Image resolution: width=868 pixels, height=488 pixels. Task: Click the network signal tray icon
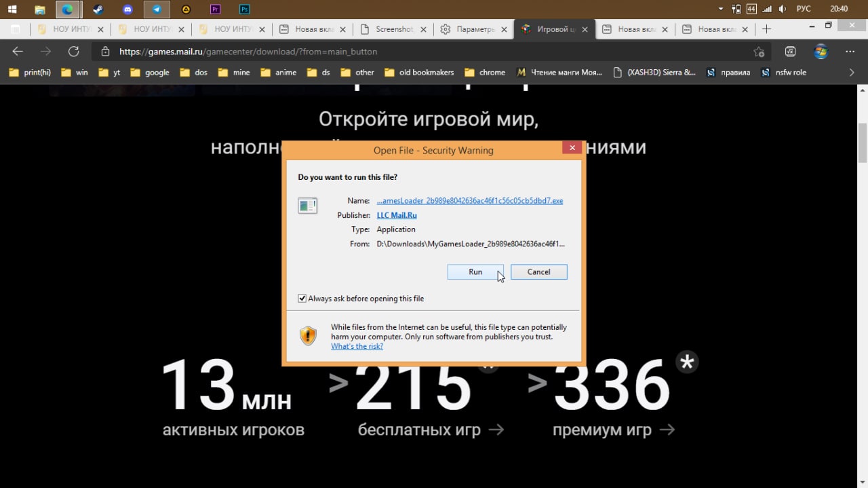click(767, 9)
